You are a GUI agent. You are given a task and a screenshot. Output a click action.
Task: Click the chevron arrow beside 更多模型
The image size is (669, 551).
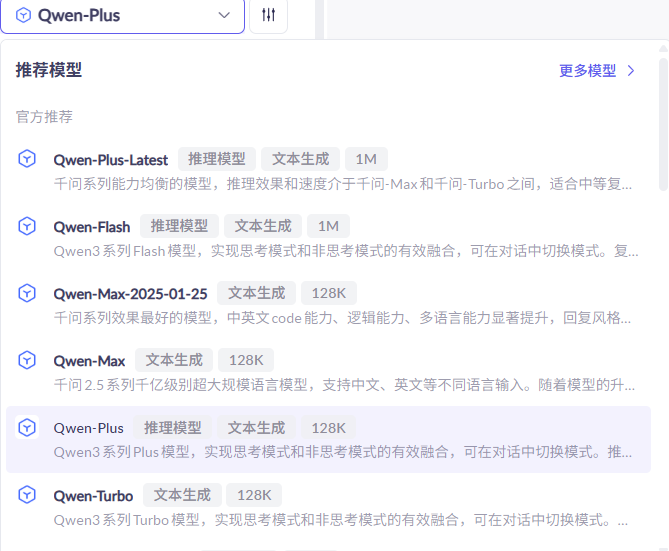pyautogui.click(x=631, y=70)
